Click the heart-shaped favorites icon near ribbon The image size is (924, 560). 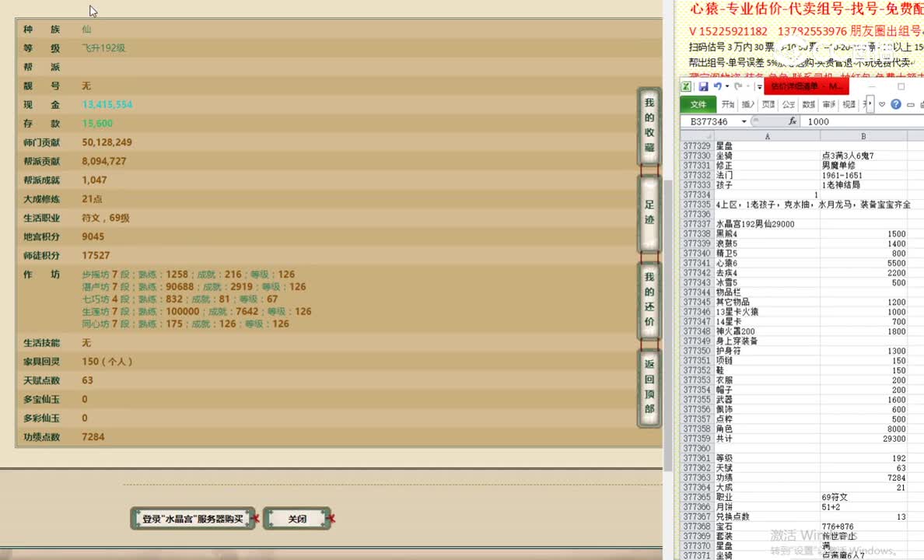click(x=881, y=103)
